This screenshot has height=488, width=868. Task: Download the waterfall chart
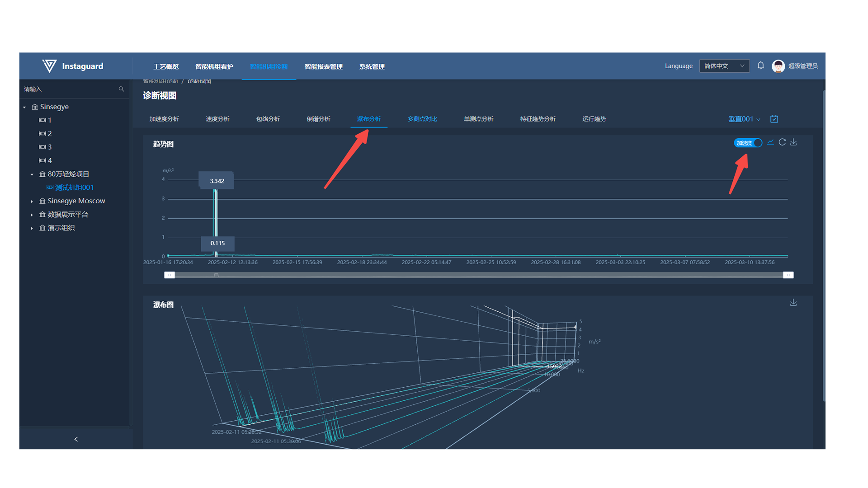(x=793, y=302)
